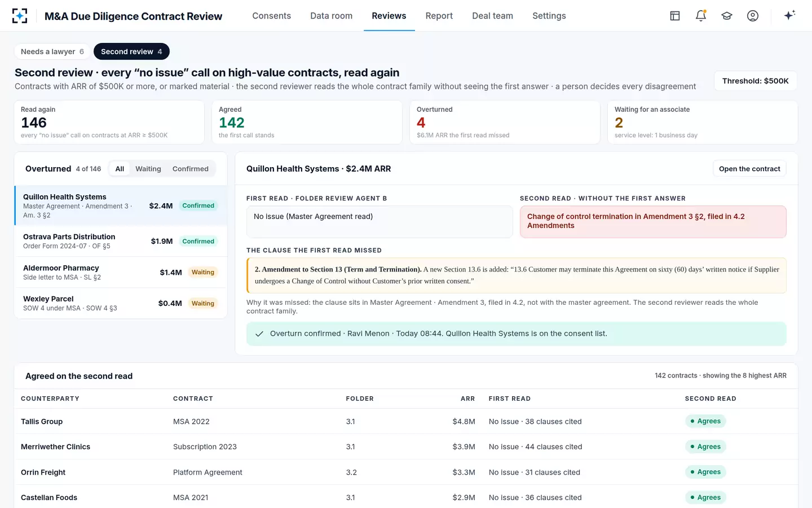Select the Second review queue pill
The width and height of the screenshot is (812, 508).
pyautogui.click(x=131, y=51)
